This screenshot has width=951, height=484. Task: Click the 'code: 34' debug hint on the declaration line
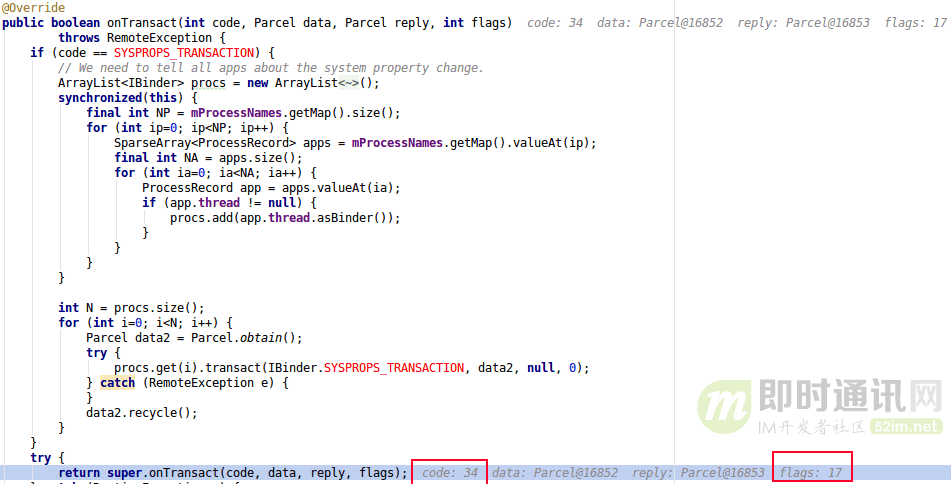point(554,23)
